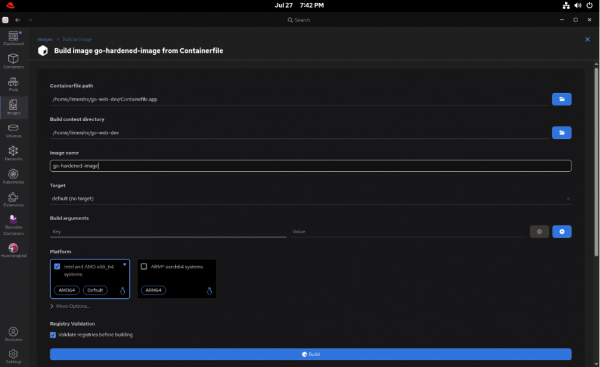Click the build argument Key field
The width and height of the screenshot is (600, 367).
[168, 232]
